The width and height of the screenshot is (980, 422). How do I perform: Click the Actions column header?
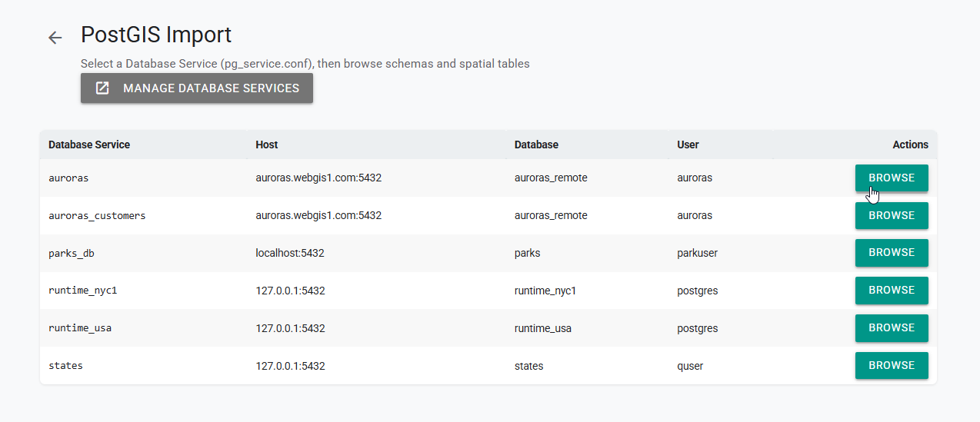pyautogui.click(x=910, y=145)
